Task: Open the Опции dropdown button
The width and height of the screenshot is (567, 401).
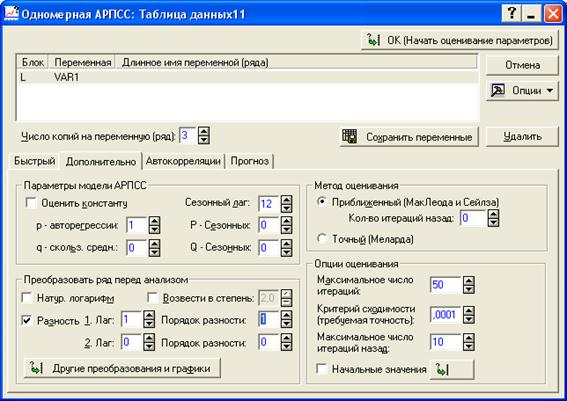Action: point(522,90)
